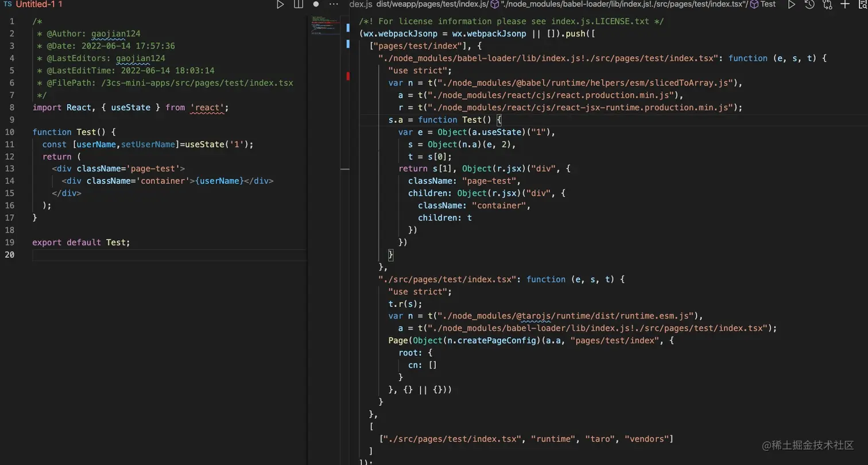Click the left editor minimap preview
Image resolution: width=868 pixels, height=465 pixels.
pos(326,25)
